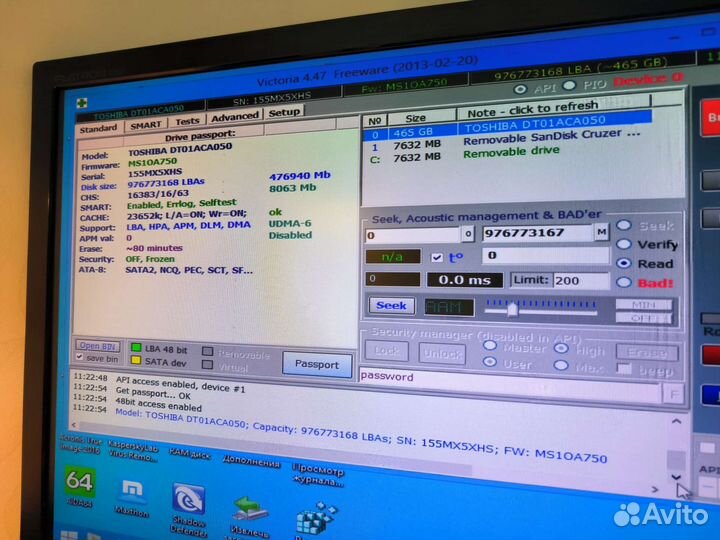
Task: Click the Lock button in Security manager
Action: [x=386, y=351]
